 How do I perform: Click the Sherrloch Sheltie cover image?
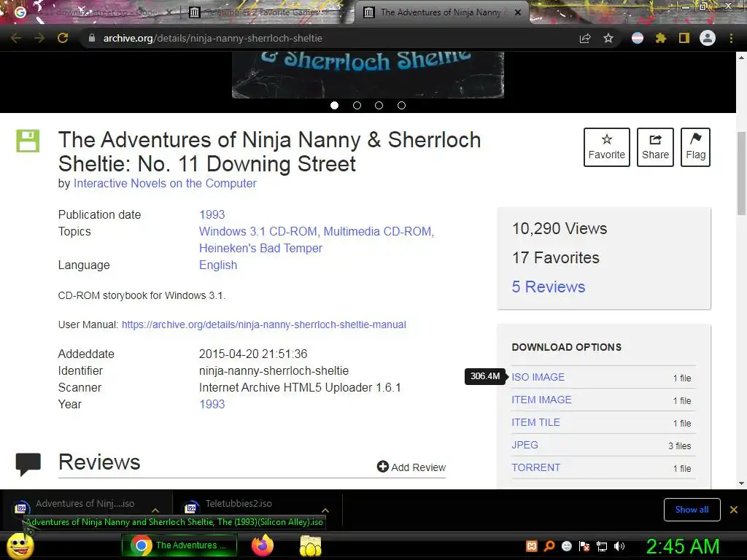tap(368, 74)
